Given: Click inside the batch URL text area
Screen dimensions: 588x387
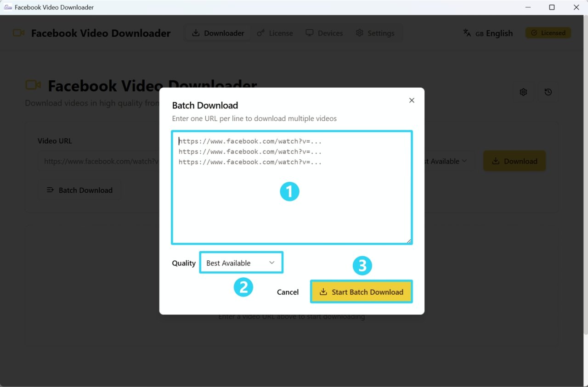Looking at the screenshot, I should coord(292,187).
